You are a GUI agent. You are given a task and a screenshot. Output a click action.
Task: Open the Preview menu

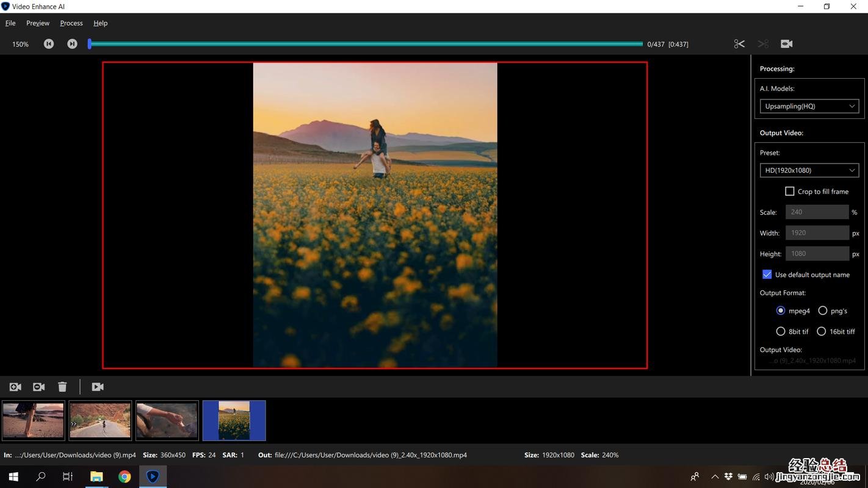(x=38, y=23)
